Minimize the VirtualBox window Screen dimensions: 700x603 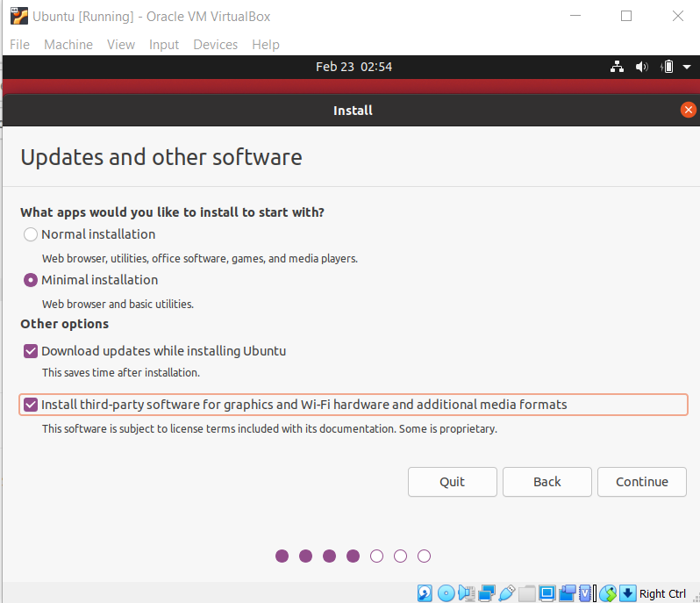575,16
